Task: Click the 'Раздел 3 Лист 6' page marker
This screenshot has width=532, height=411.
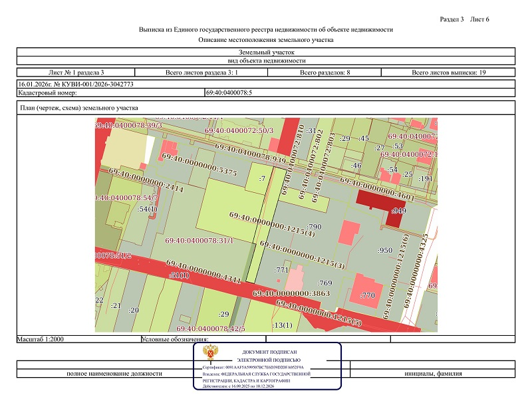Action: (x=465, y=19)
